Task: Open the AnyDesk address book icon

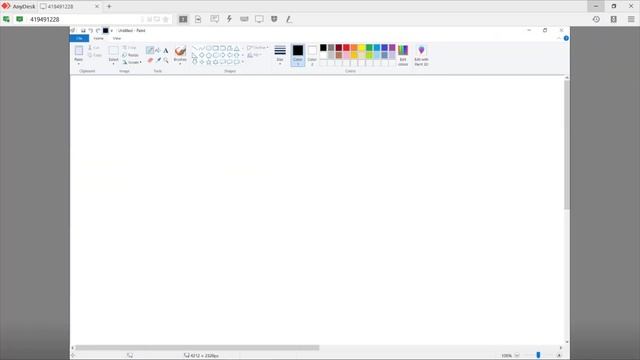Action: (613, 19)
